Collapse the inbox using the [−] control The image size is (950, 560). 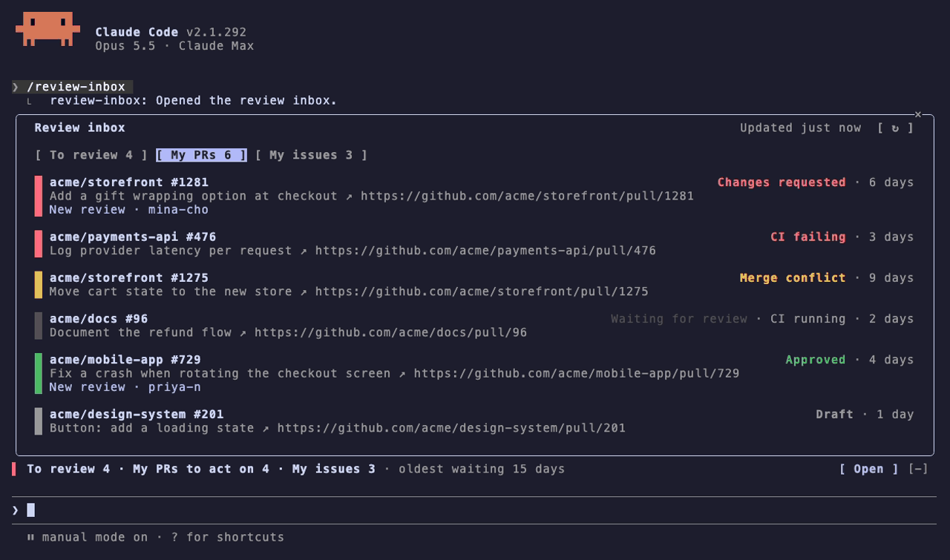(918, 469)
